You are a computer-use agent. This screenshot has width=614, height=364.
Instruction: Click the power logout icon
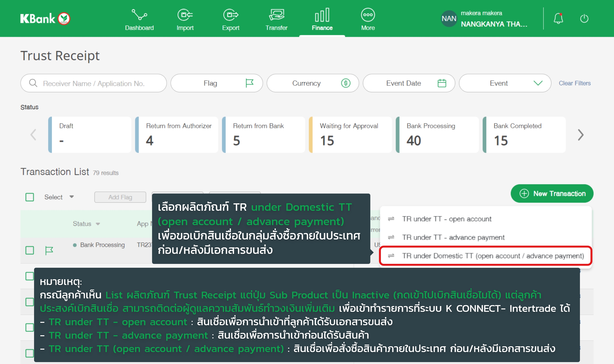point(584,19)
